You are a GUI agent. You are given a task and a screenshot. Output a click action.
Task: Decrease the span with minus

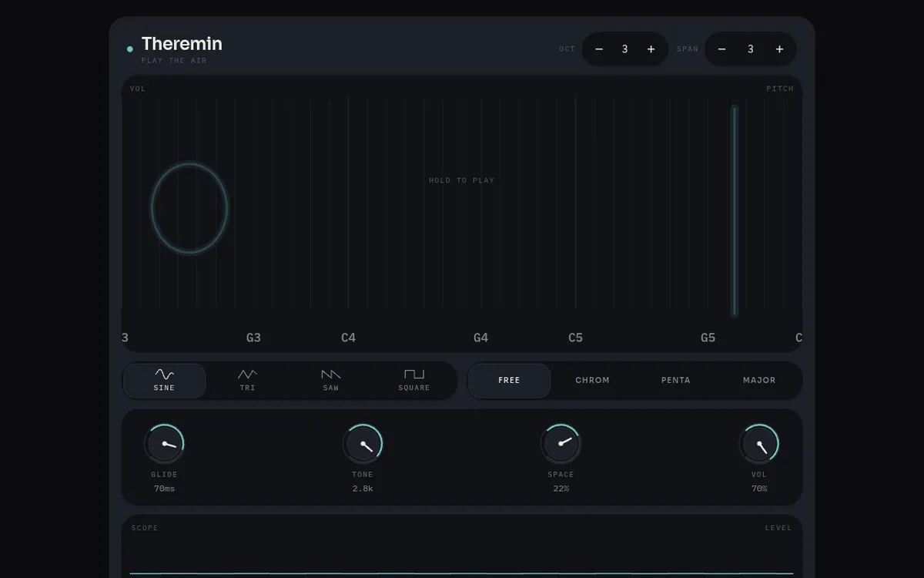[721, 49]
